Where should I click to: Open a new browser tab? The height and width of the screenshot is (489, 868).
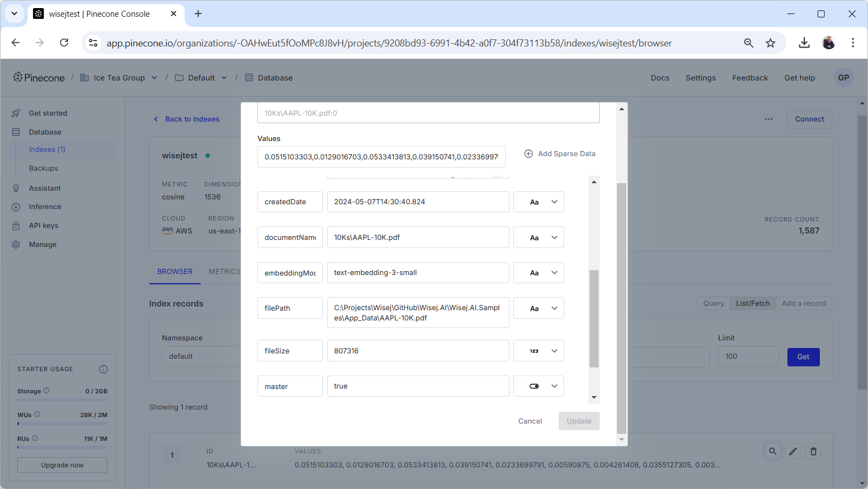pos(198,14)
